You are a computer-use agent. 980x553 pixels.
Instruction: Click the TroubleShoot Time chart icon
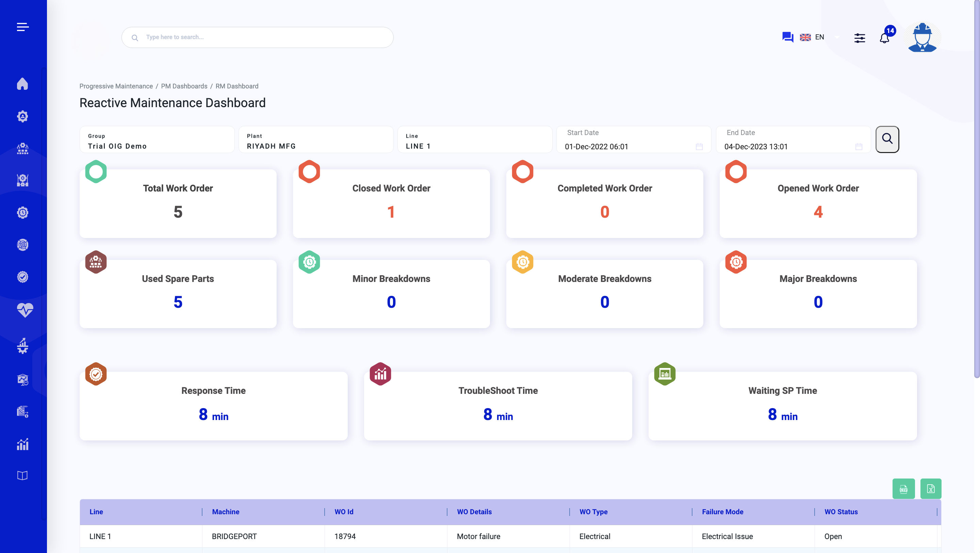pos(380,374)
